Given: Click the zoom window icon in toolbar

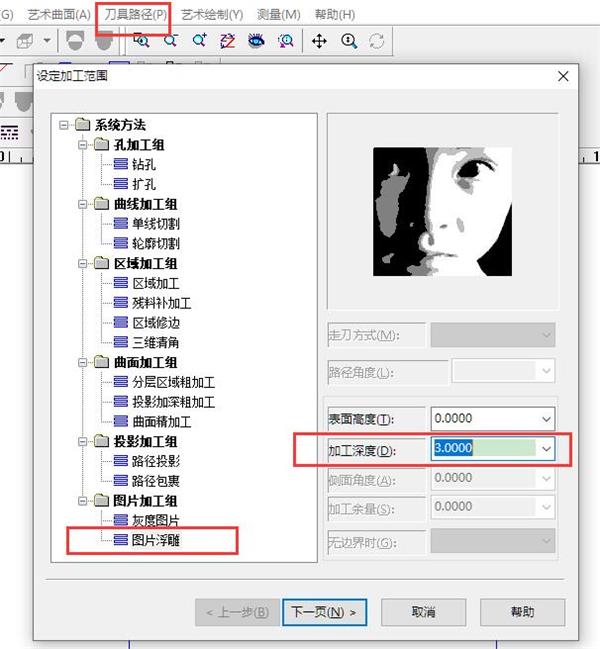Looking at the screenshot, I should [x=141, y=41].
